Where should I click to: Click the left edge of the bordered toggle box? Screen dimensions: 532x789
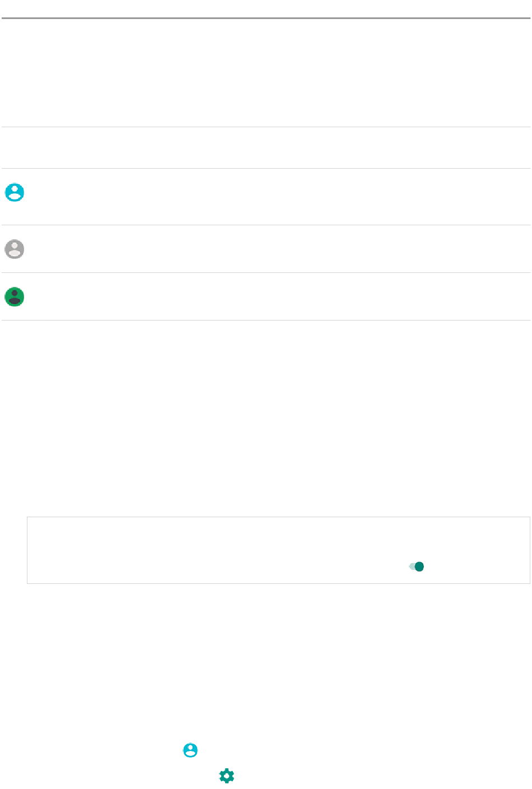pyautogui.click(x=27, y=550)
